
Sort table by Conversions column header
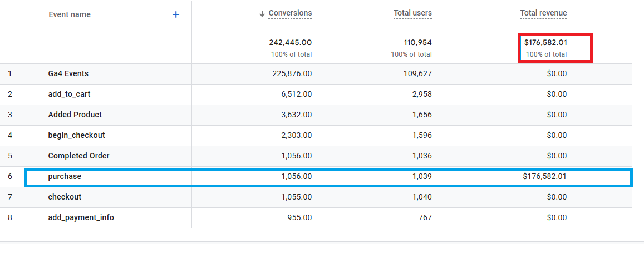290,13
